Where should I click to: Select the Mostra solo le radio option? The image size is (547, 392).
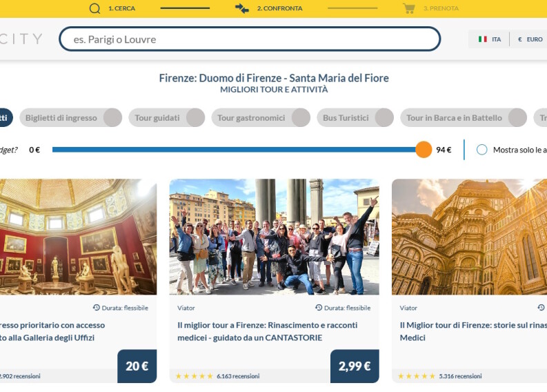click(481, 150)
